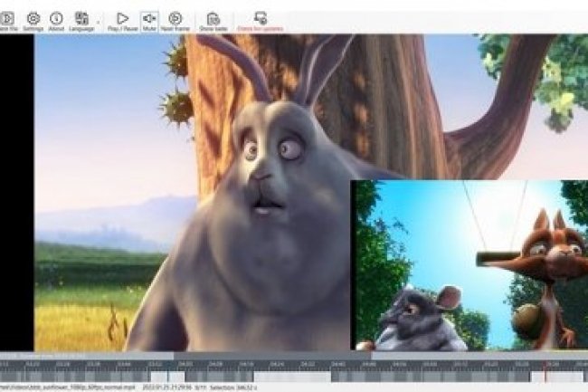
Task: Click the Open file toolbar icon
Action: 8,20
